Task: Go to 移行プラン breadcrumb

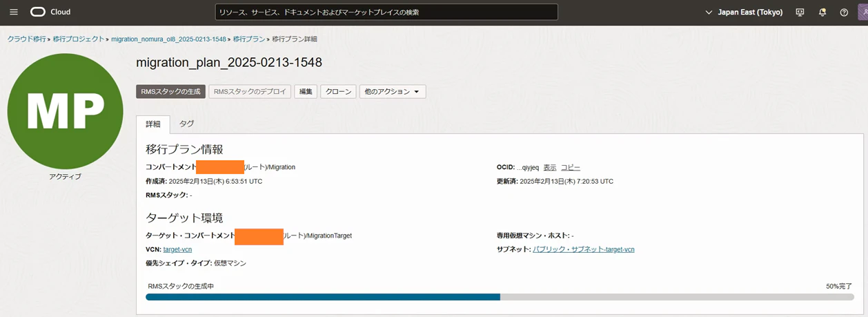Action: point(249,39)
